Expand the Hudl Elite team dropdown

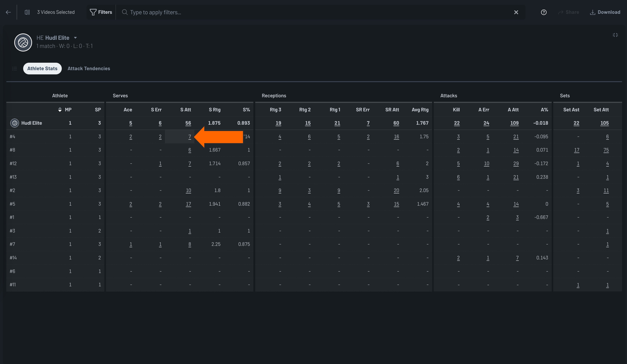coord(75,38)
